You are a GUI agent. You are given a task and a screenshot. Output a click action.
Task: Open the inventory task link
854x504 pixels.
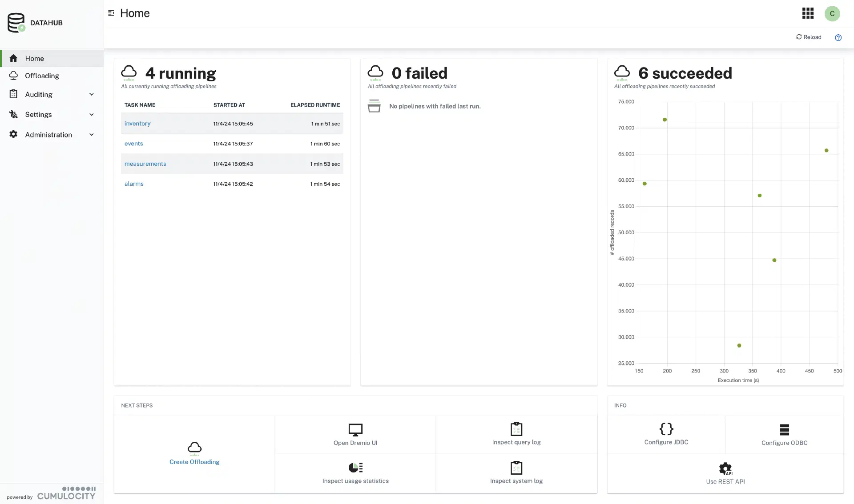pyautogui.click(x=137, y=124)
